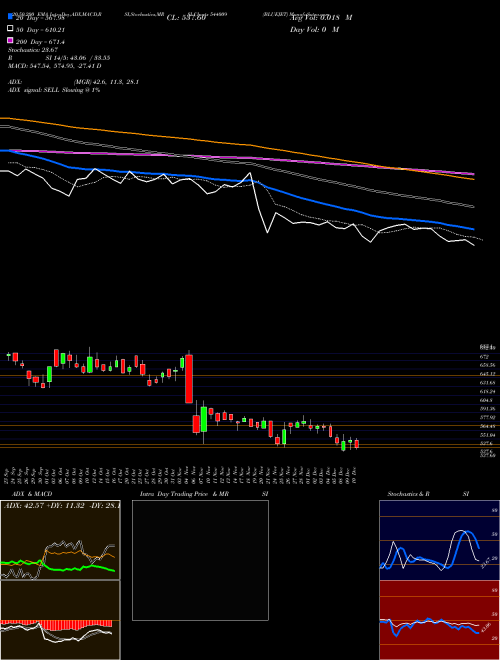Screen dimensions: 500x660
Task: Open the red RSI chart panel
Action: click(439, 620)
